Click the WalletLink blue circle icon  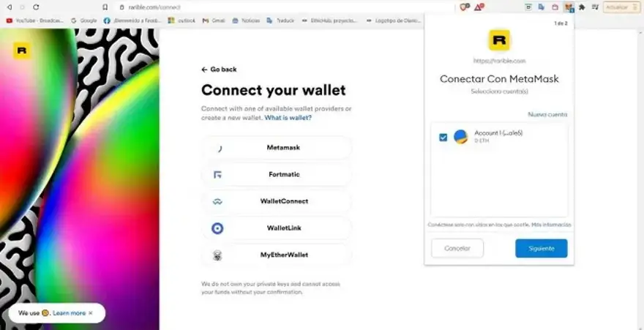tap(217, 228)
